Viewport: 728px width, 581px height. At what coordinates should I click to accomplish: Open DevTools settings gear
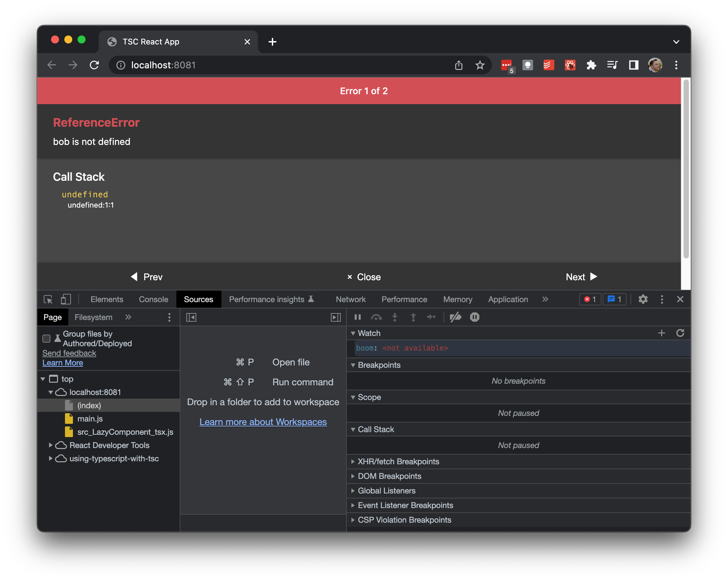(643, 299)
